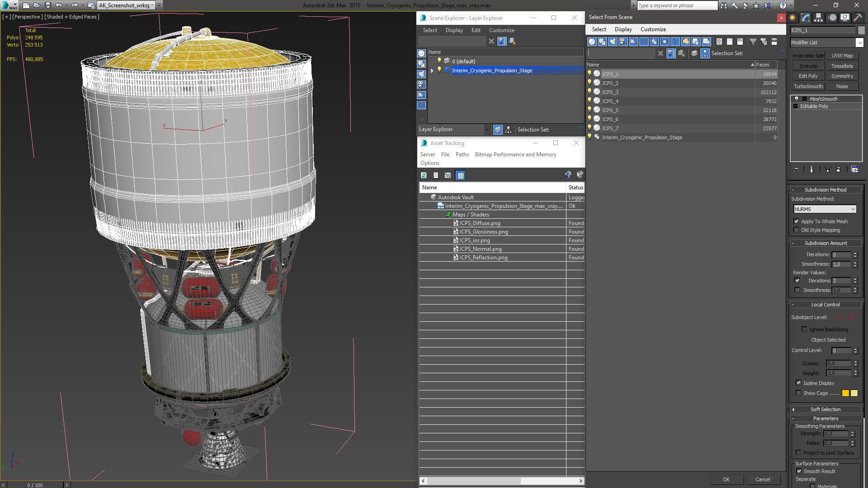
Task: Open the Hierarchy command panel tab
Action: point(819,18)
